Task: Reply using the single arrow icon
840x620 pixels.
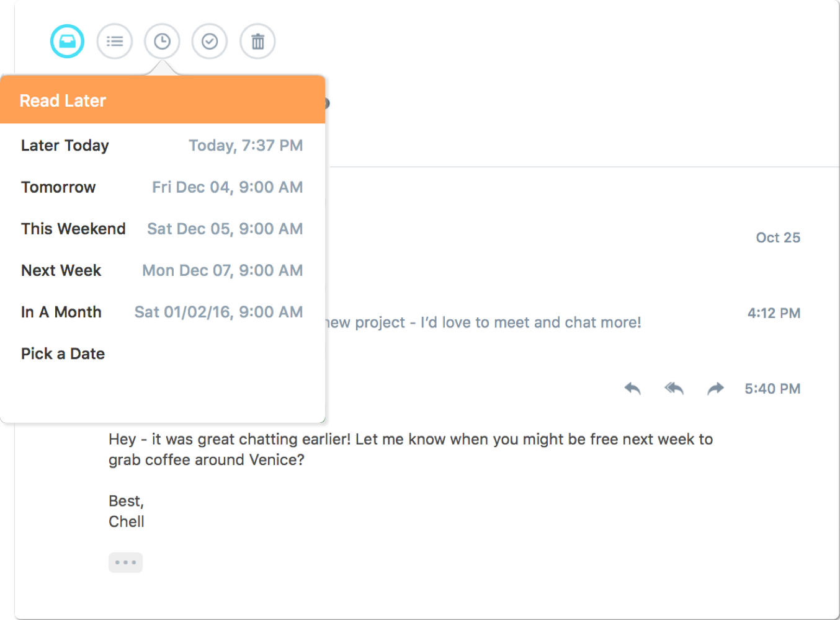Action: tap(632, 389)
